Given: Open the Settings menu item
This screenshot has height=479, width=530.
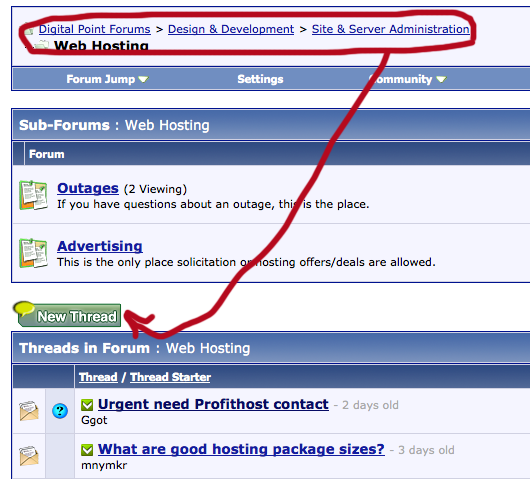Looking at the screenshot, I should click(x=260, y=79).
